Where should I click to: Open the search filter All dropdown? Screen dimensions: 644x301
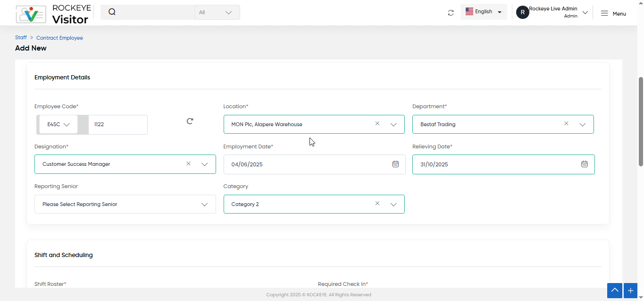(x=217, y=12)
